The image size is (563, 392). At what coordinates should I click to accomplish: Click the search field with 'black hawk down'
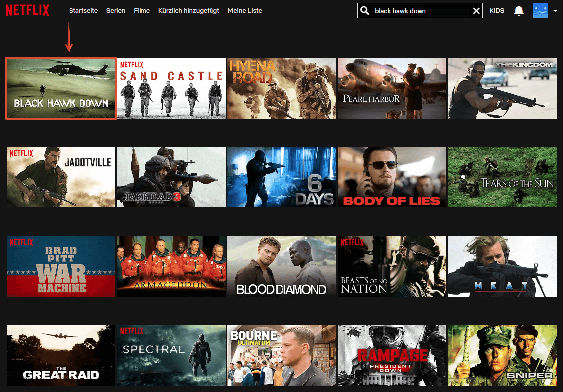[420, 11]
